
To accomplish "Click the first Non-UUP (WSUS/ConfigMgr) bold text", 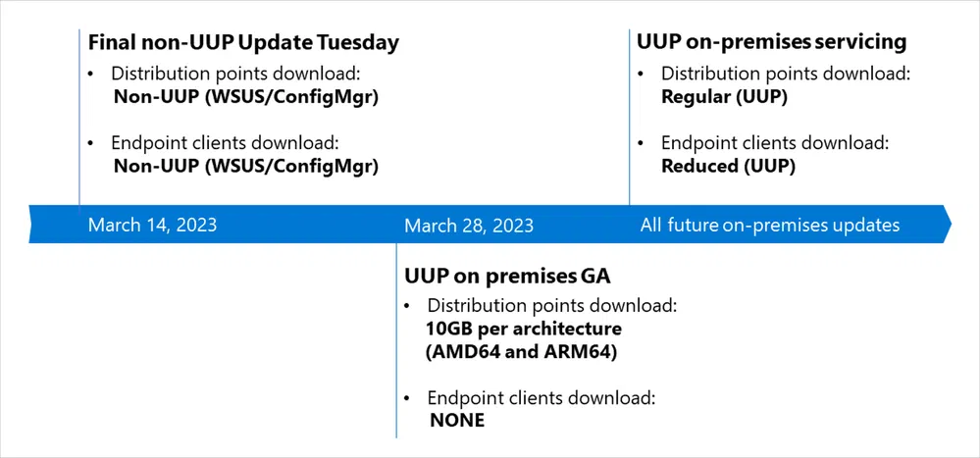I will (245, 96).
